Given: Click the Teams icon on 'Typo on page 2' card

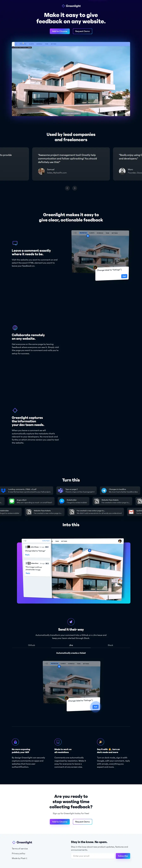Looking at the screenshot, I should coord(60,491).
